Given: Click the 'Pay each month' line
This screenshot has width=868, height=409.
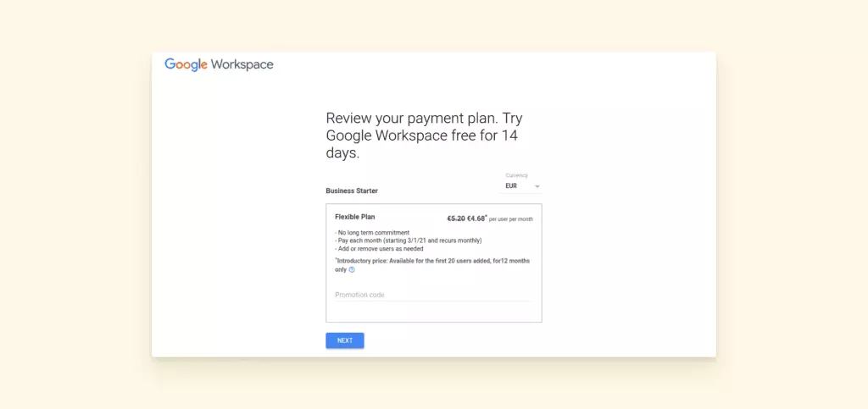Looking at the screenshot, I should click(409, 241).
